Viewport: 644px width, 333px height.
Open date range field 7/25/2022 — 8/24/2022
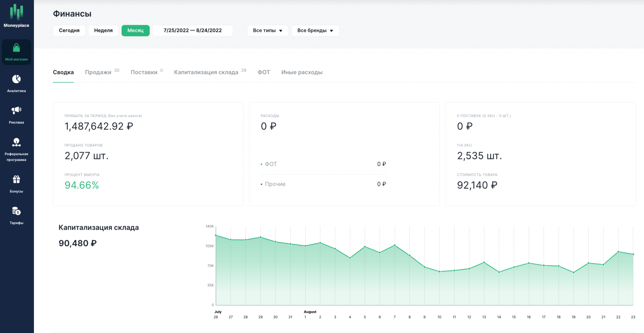tap(192, 31)
